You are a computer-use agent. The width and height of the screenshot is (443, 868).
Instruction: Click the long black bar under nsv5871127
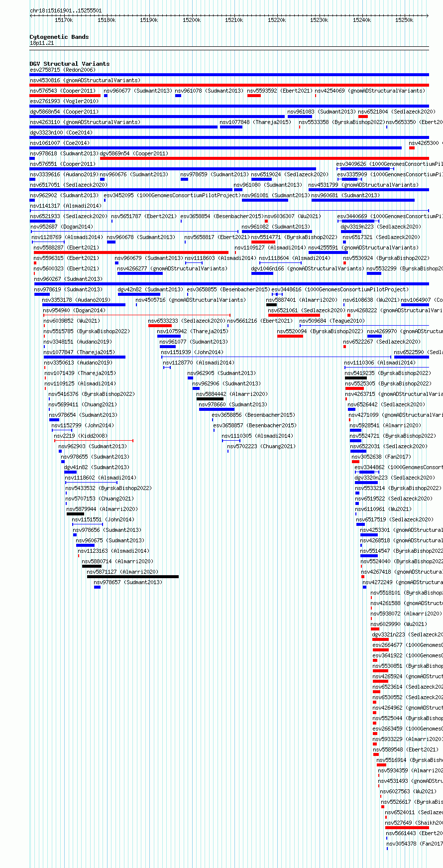pyautogui.click(x=133, y=577)
